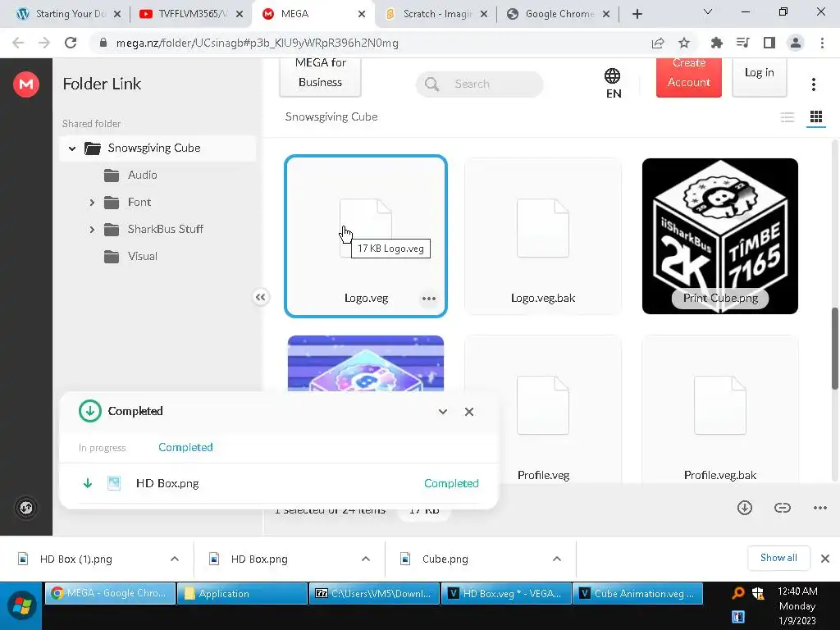Click the circular icon at sidebar bottom
The height and width of the screenshot is (630, 840).
click(25, 508)
